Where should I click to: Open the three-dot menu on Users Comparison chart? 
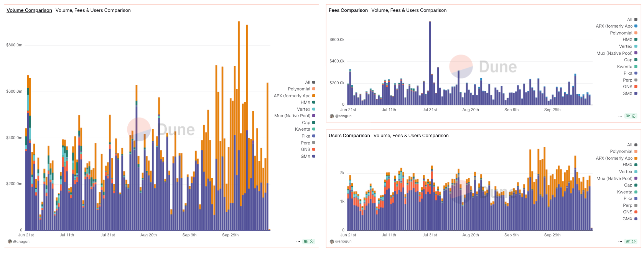[x=620, y=241]
